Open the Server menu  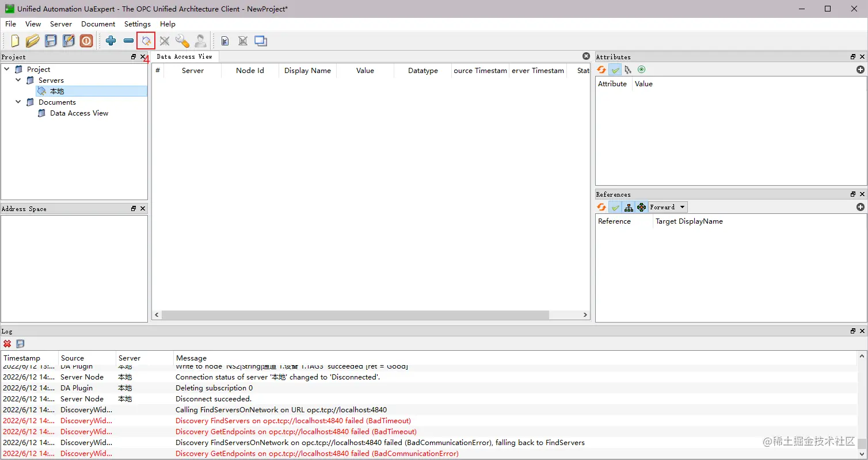point(61,24)
